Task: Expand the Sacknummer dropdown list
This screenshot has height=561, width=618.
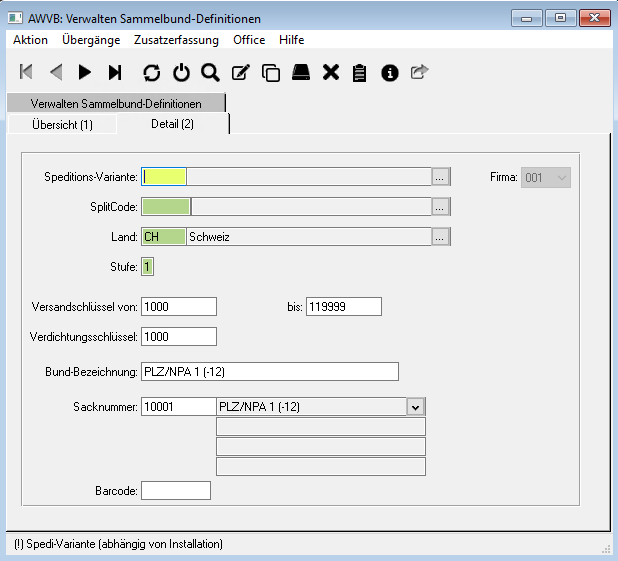Action: [416, 407]
